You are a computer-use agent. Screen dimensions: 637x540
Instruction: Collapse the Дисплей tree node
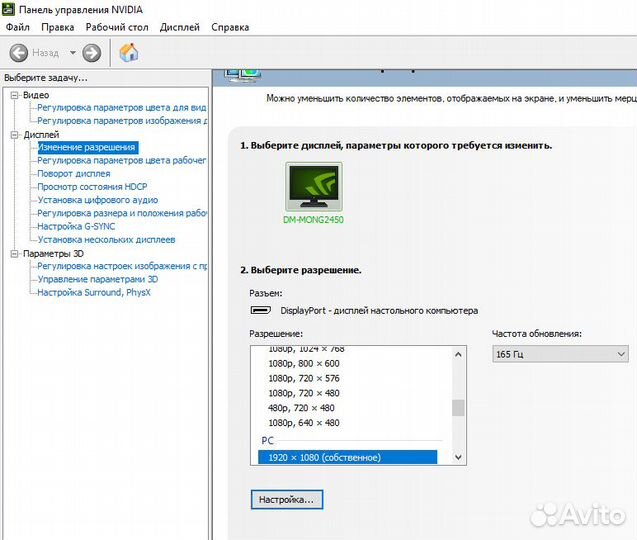coord(15,135)
